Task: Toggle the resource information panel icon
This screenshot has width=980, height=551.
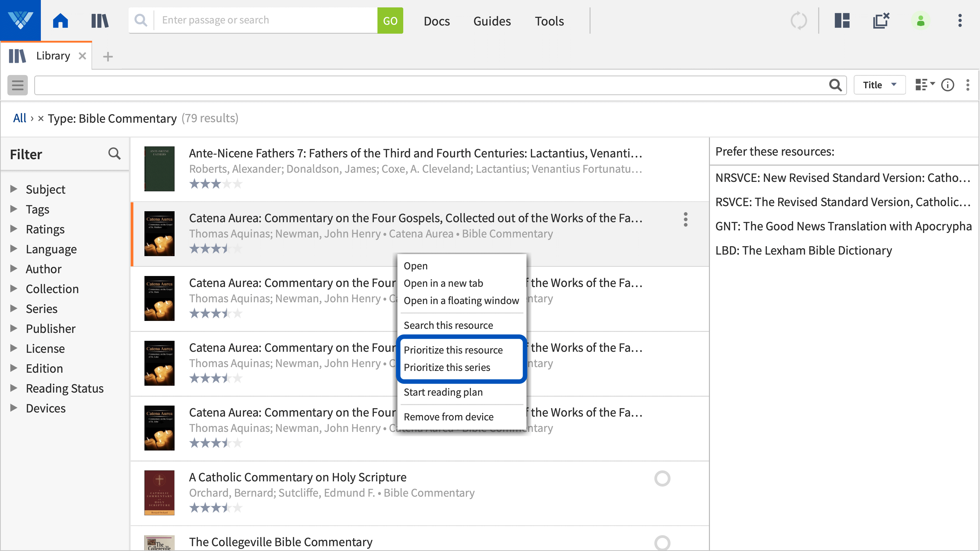Action: click(948, 85)
